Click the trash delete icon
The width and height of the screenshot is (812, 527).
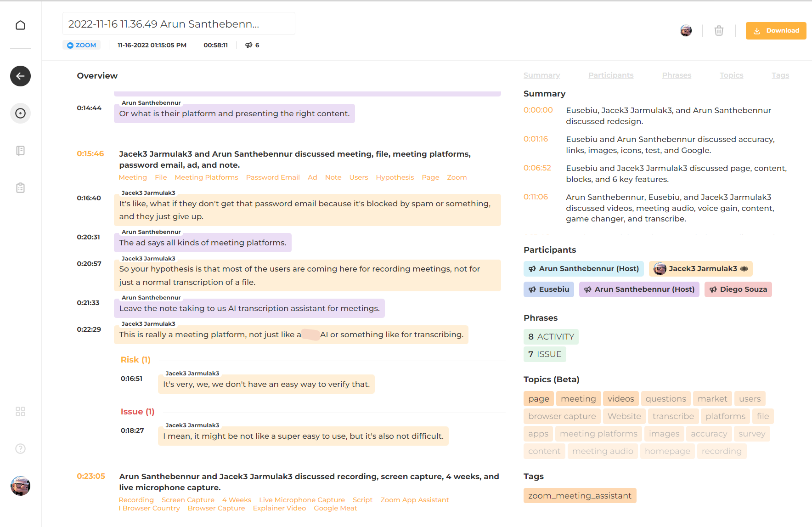point(719,31)
